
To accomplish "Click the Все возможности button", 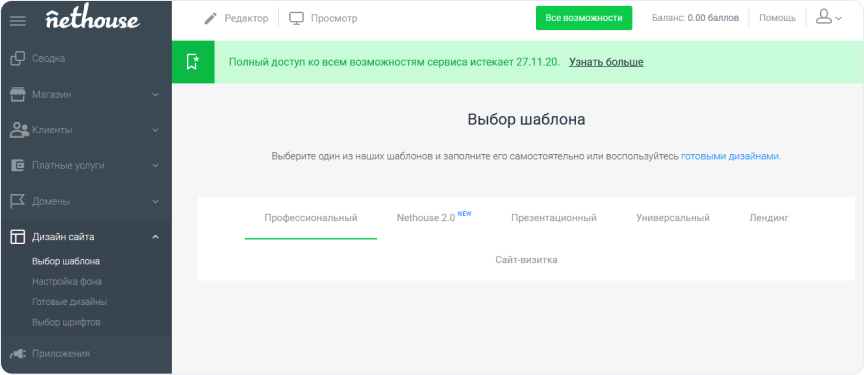I will tap(584, 18).
